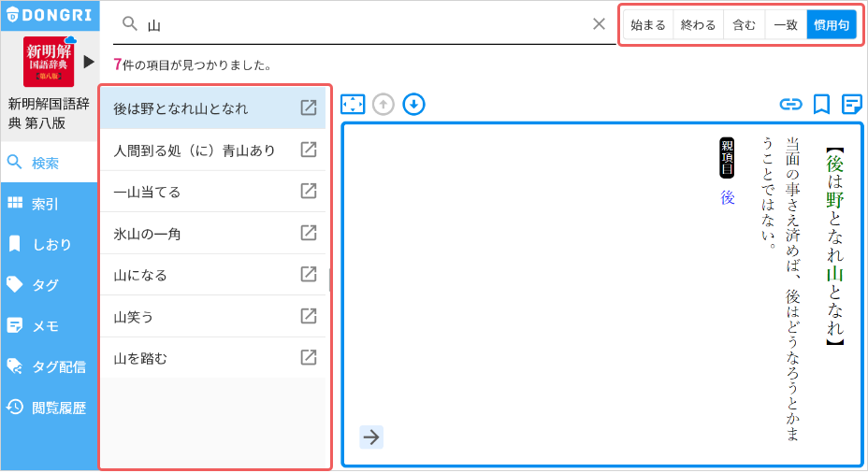Viewport: 868px width, 473px height.
Task: Follow the blue 後 parent entry link
Action: point(728,197)
